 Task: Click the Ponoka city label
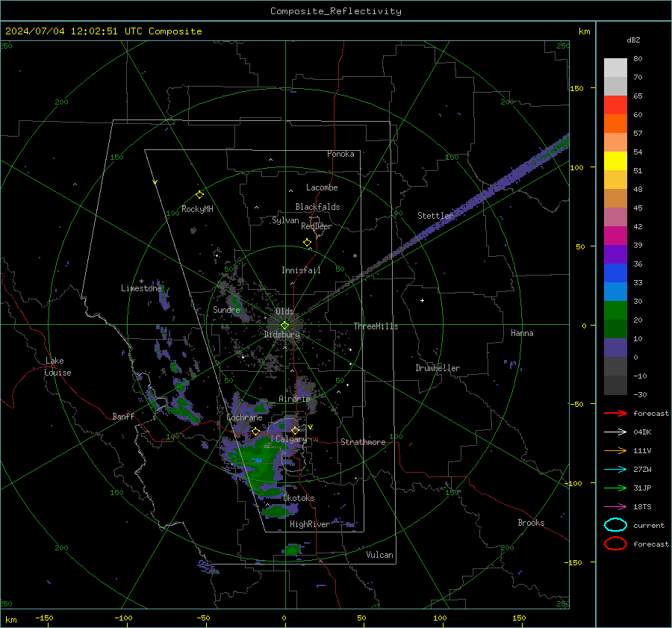340,154
